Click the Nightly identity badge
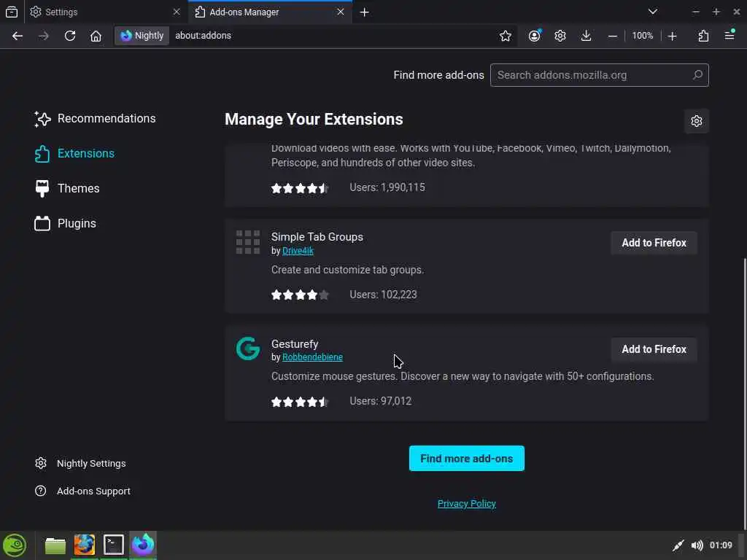This screenshot has width=747, height=560. pyautogui.click(x=142, y=36)
